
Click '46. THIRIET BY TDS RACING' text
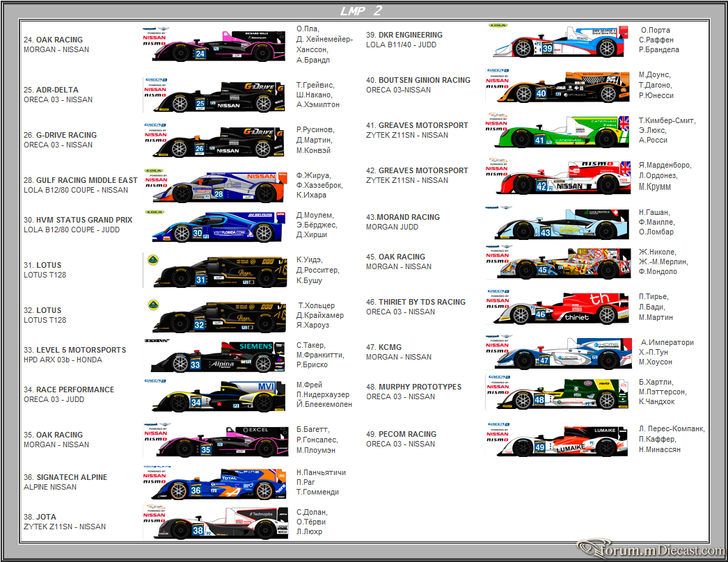pyautogui.click(x=416, y=302)
